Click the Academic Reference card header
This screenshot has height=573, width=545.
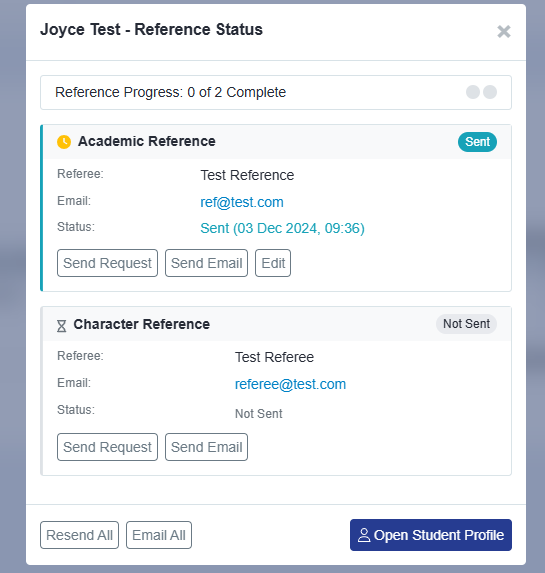277,142
